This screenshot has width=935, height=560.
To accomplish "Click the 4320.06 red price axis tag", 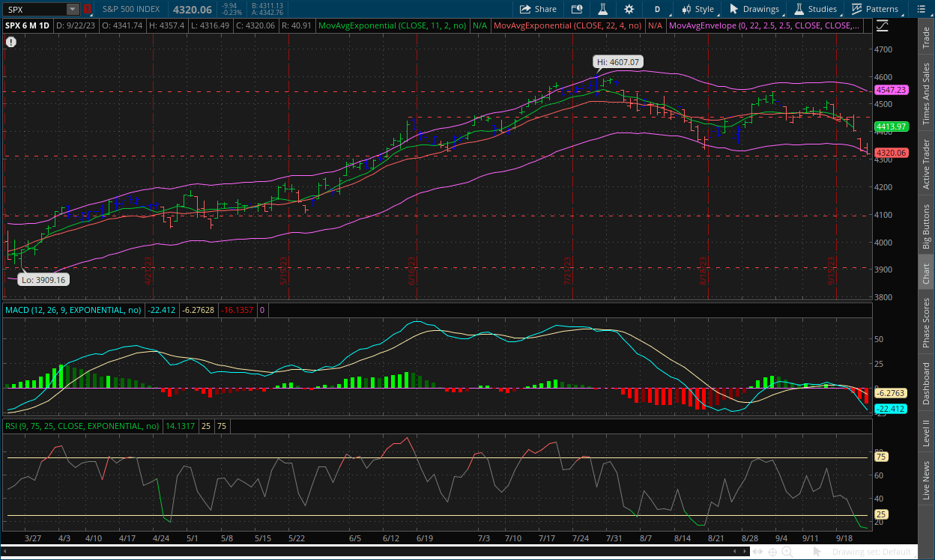I will [892, 152].
